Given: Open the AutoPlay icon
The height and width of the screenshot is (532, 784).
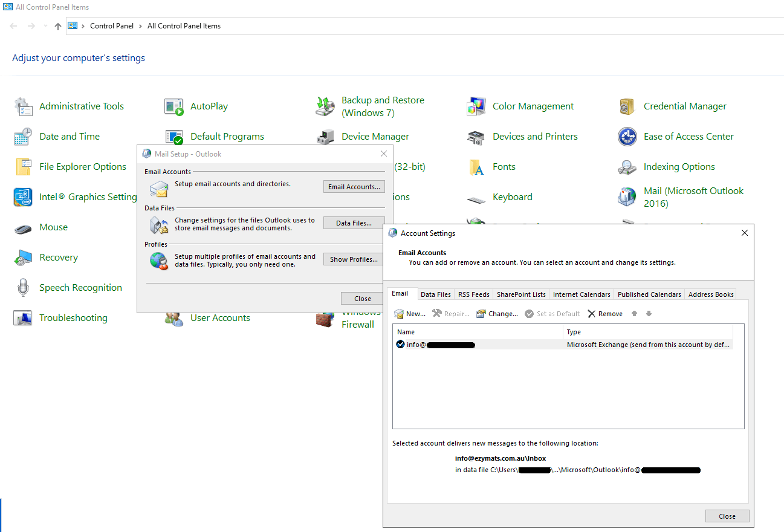Looking at the screenshot, I should tap(174, 106).
